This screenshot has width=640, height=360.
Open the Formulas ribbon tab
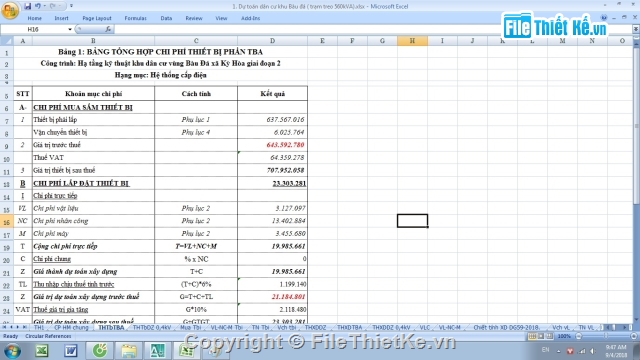136,18
